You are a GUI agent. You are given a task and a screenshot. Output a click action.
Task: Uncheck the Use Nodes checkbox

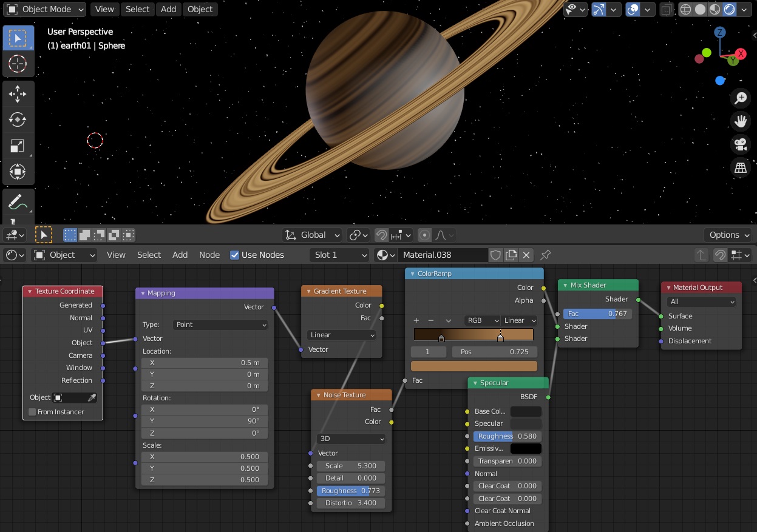pyautogui.click(x=235, y=255)
